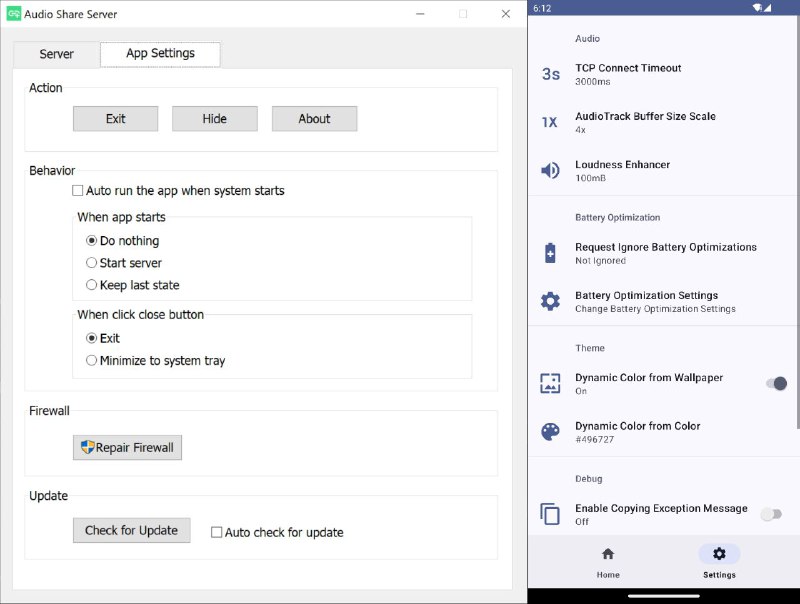Toggle Enable Copying Exception Message switch
800x604 pixels.
771,514
